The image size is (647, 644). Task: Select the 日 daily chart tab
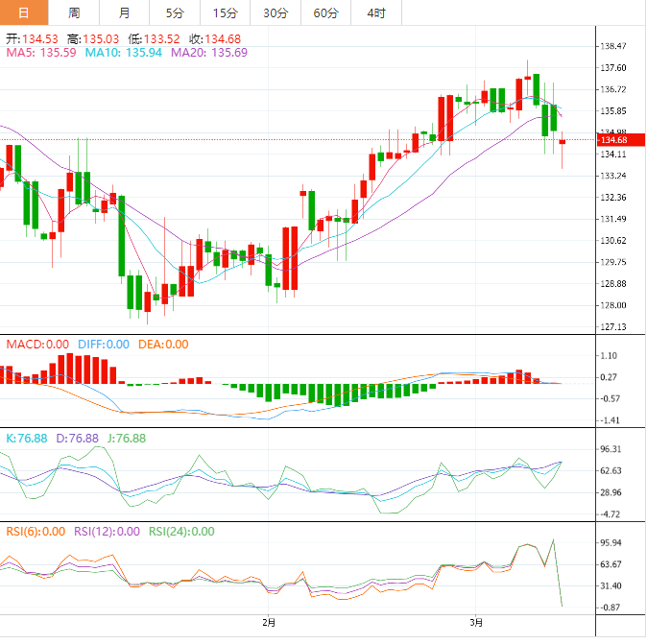pos(24,12)
